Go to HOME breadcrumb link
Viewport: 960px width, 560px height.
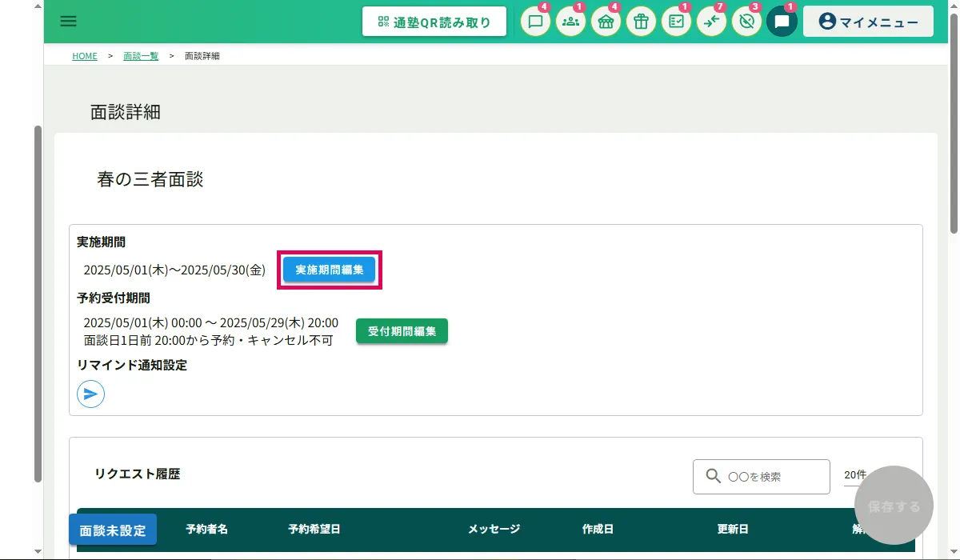85,56
